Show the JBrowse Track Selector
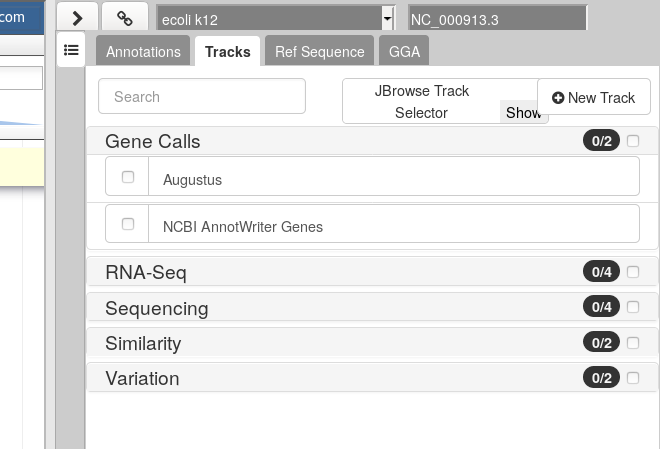The height and width of the screenshot is (449, 660). point(522,112)
